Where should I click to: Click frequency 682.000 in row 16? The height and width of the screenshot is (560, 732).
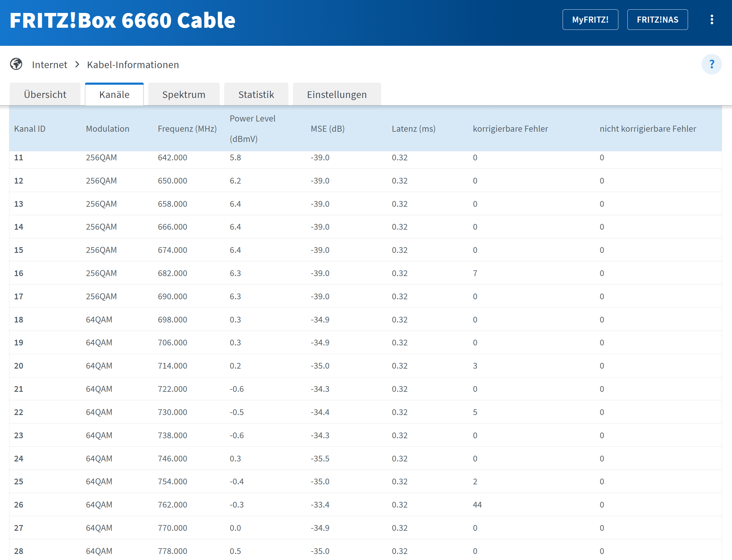[x=172, y=273]
